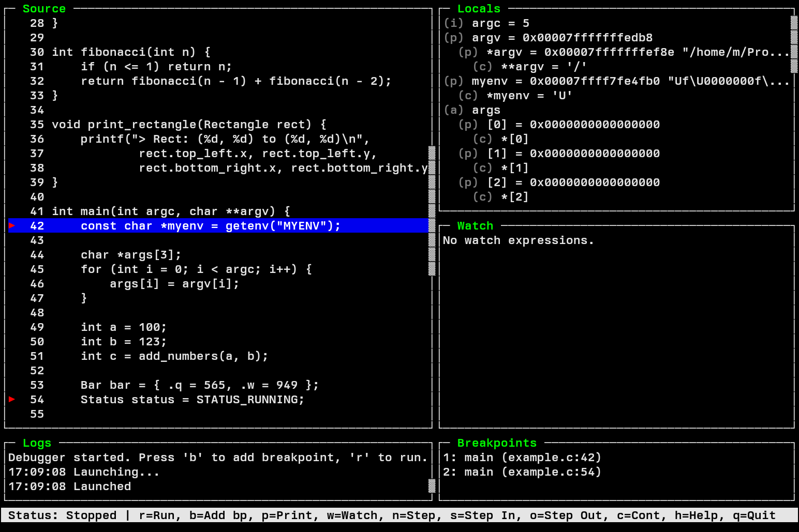This screenshot has height=532, width=799.
Task: Select the Watch panel title
Action: click(475, 226)
